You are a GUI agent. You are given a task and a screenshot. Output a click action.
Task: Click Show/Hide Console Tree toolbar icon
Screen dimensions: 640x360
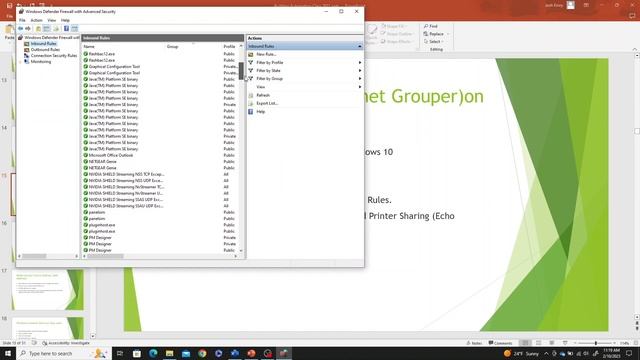pos(47,29)
